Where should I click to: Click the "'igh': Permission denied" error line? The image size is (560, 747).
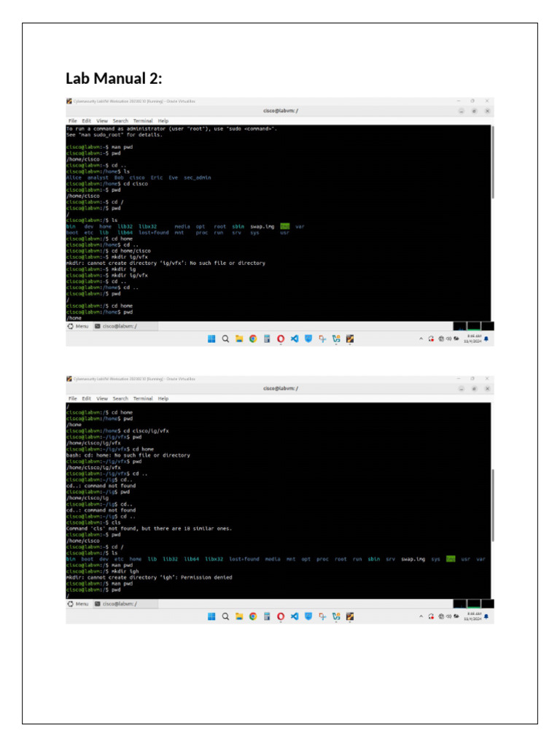[x=149, y=578]
